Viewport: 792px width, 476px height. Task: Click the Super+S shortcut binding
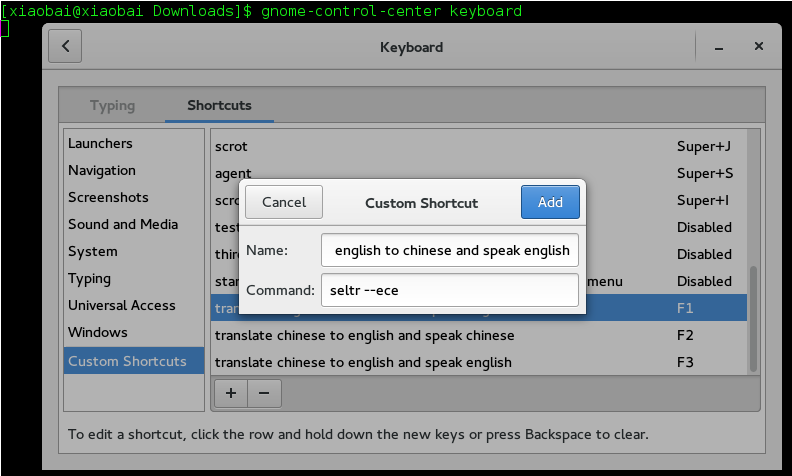point(705,173)
